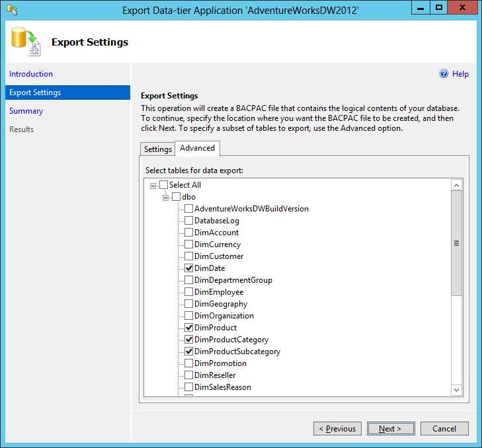Image resolution: width=482 pixels, height=448 pixels.
Task: Tick the DimReseller table checkbox
Action: (x=188, y=375)
